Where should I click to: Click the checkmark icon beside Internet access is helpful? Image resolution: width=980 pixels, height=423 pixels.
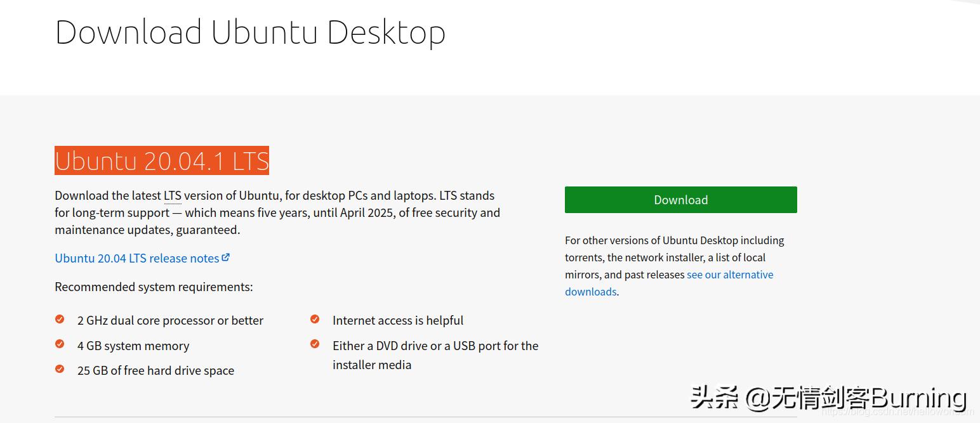click(315, 319)
